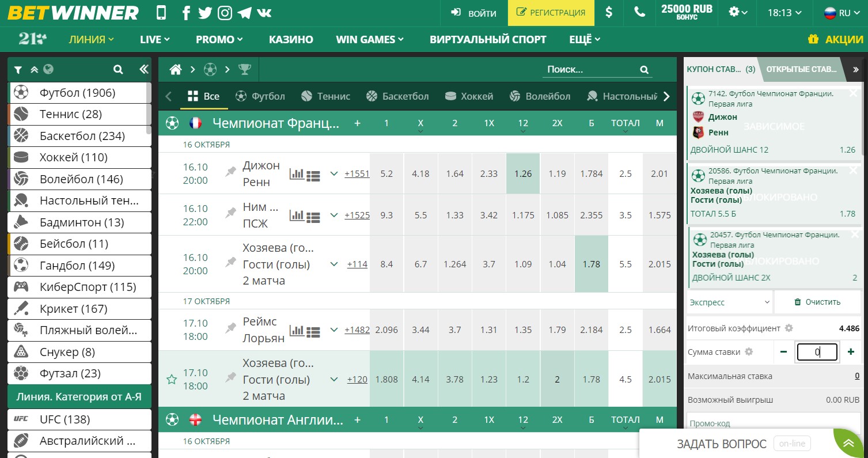Toggle odds 3.44 draw Реймс Лорьян
The height and width of the screenshot is (458, 868).
(x=420, y=330)
